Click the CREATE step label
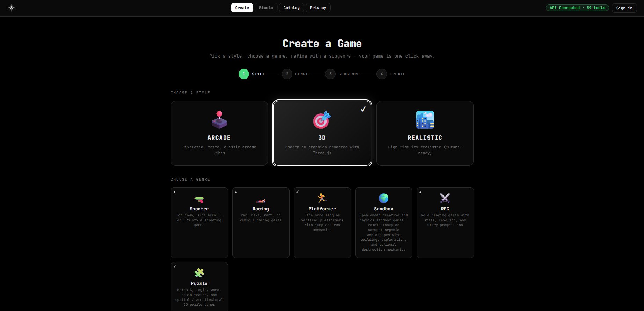 [397, 74]
